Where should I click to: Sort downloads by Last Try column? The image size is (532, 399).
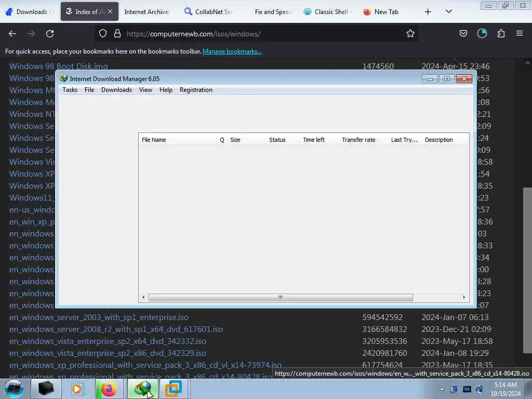click(x=405, y=140)
